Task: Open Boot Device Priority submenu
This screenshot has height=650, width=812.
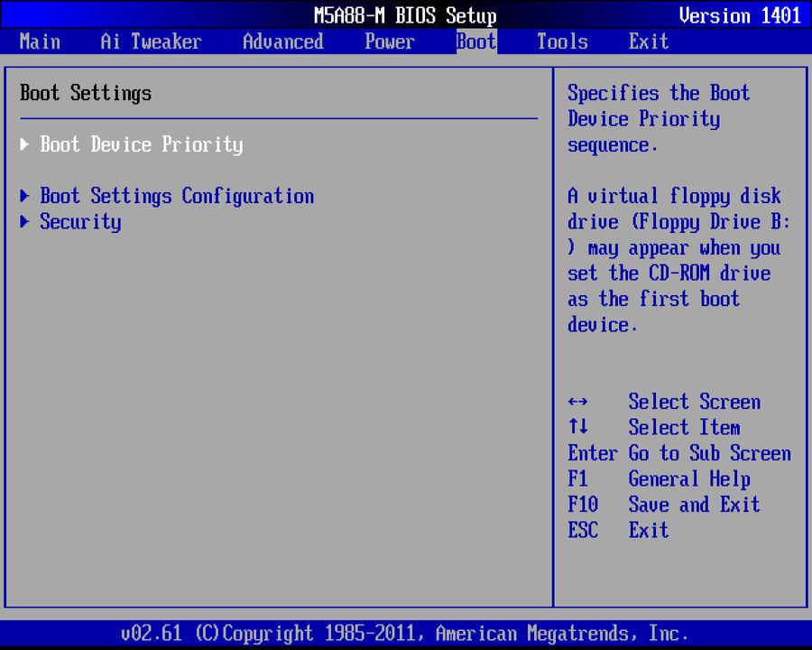Action: point(142,144)
